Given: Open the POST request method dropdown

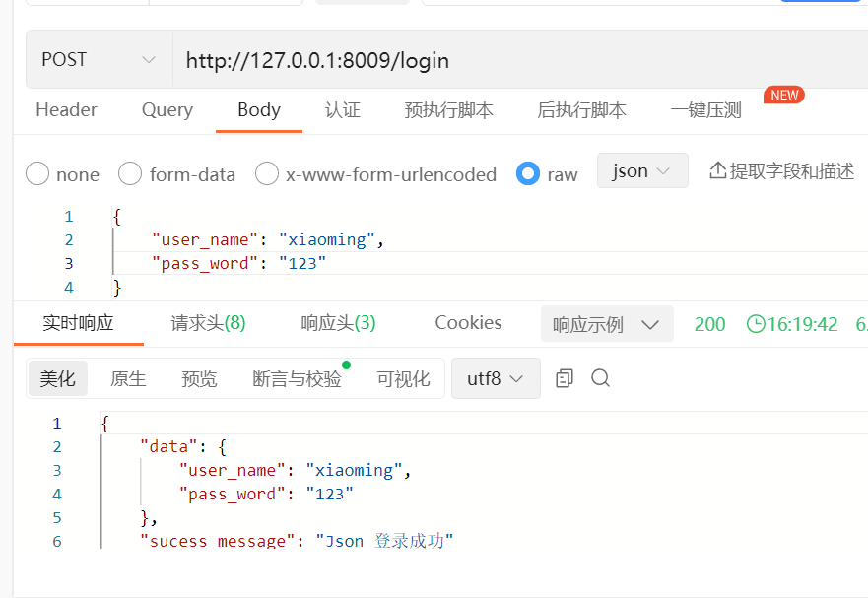Looking at the screenshot, I should coord(99,60).
